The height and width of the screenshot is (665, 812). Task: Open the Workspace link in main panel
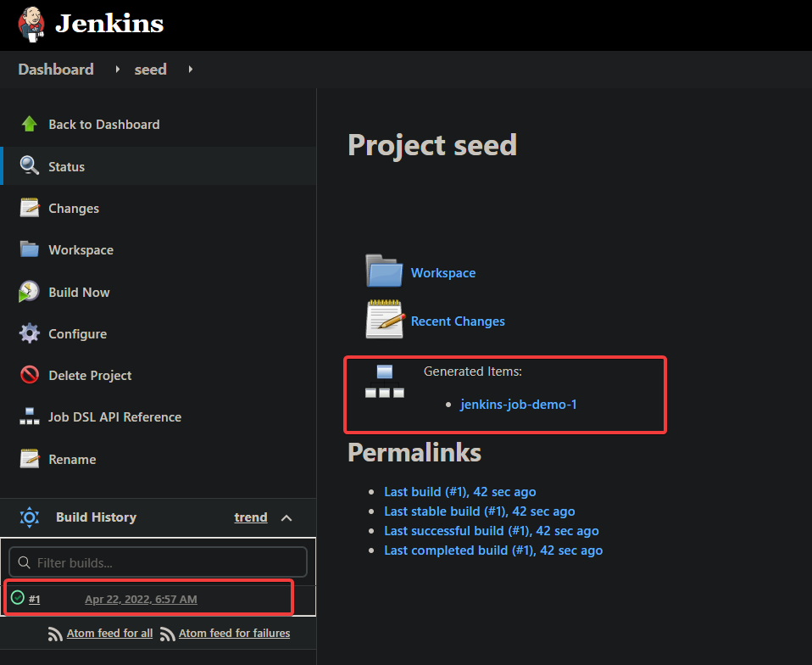(443, 273)
